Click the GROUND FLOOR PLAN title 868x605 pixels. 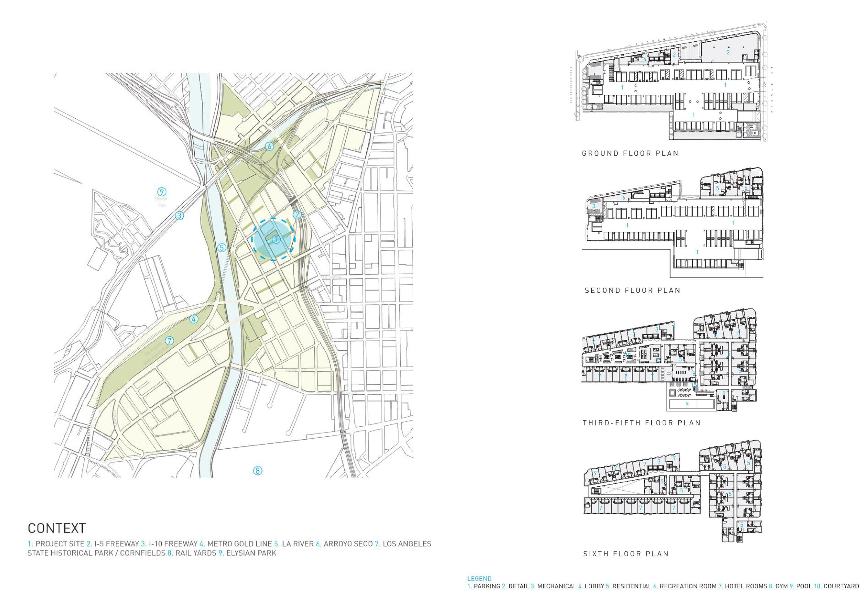tap(630, 153)
